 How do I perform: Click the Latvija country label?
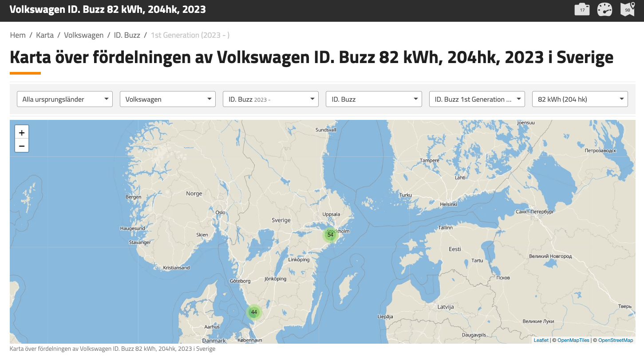446,307
